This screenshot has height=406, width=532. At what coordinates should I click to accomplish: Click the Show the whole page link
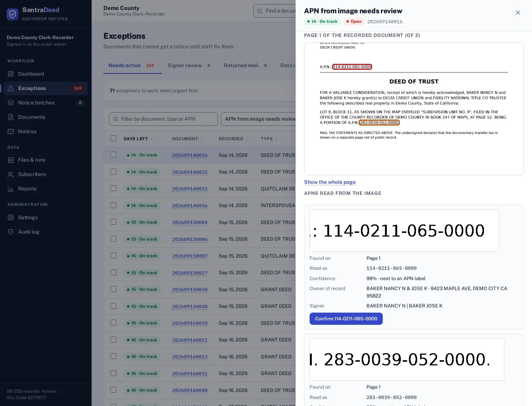point(330,182)
